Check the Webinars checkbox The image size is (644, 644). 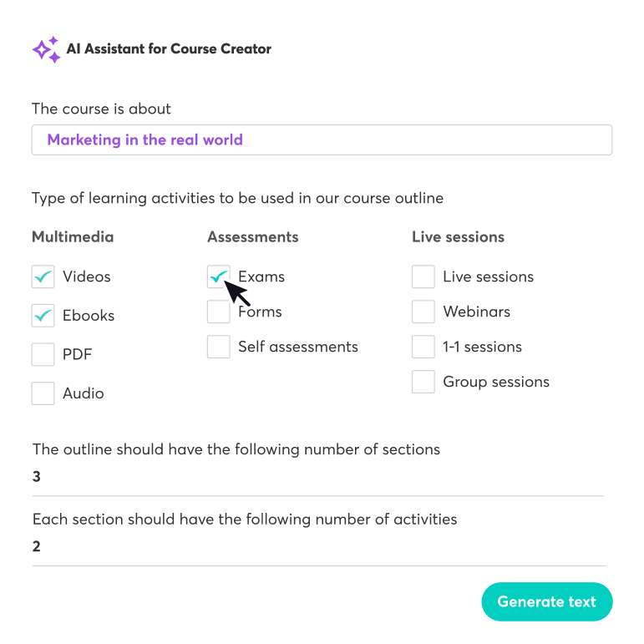pyautogui.click(x=423, y=312)
